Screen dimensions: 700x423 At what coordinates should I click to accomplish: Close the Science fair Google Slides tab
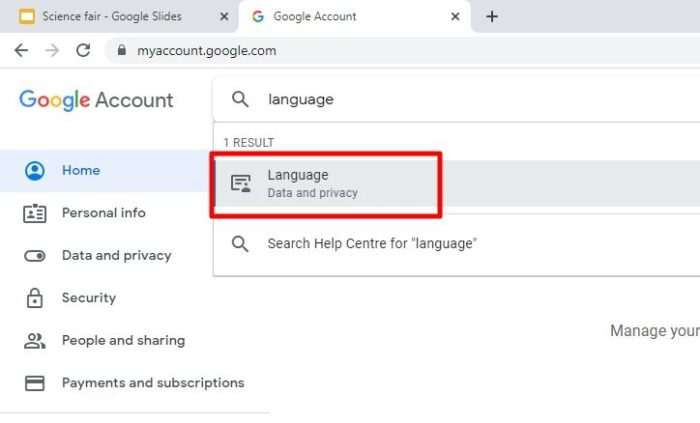224,17
